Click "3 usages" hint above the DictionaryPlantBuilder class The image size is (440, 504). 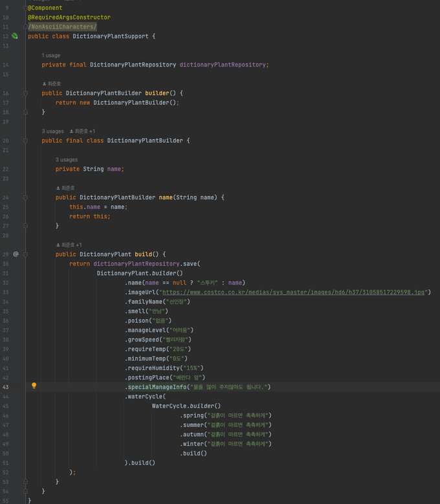(53, 131)
